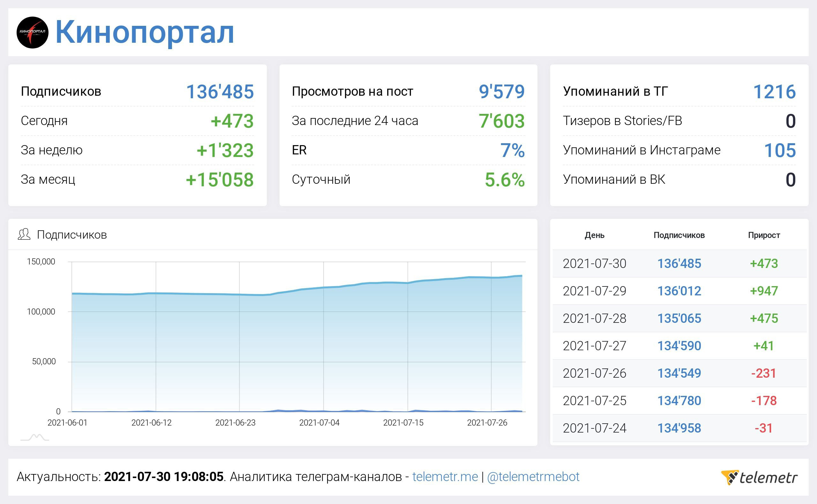Click the small wave sparkline icon below the chart
Image resolution: width=817 pixels, height=504 pixels.
click(35, 437)
